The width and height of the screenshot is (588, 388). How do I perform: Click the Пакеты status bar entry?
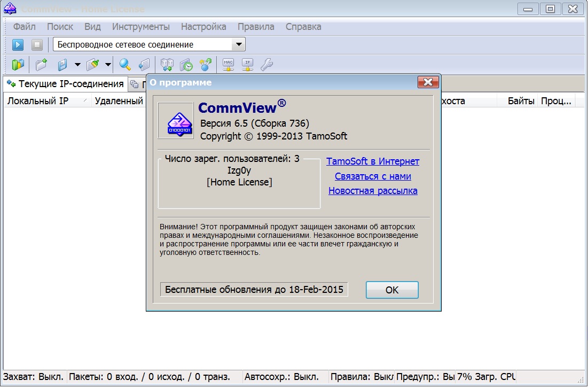coord(155,377)
